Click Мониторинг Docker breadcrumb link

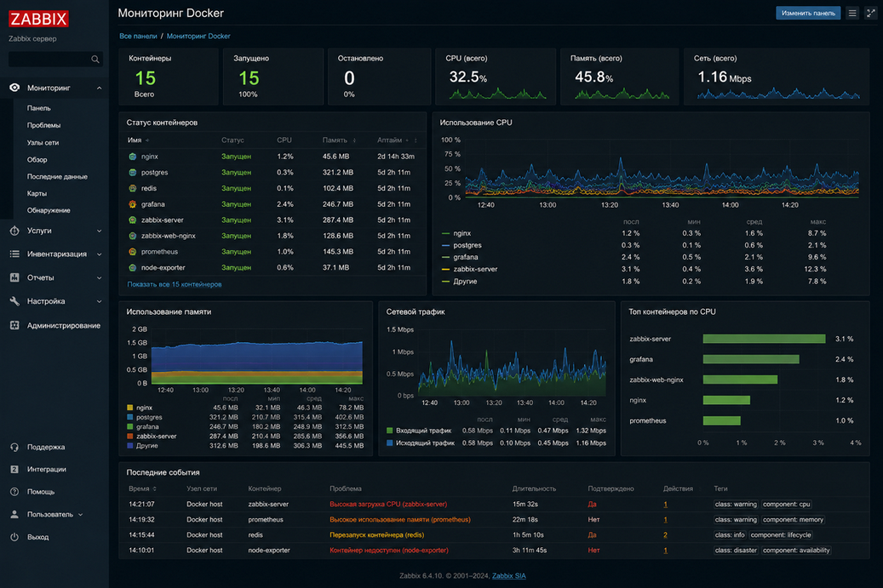198,36
